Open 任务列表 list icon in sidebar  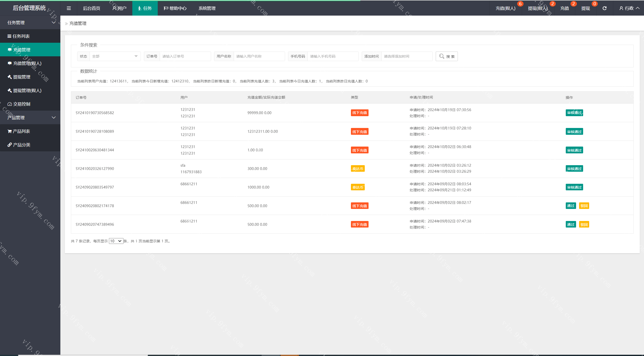click(x=19, y=36)
